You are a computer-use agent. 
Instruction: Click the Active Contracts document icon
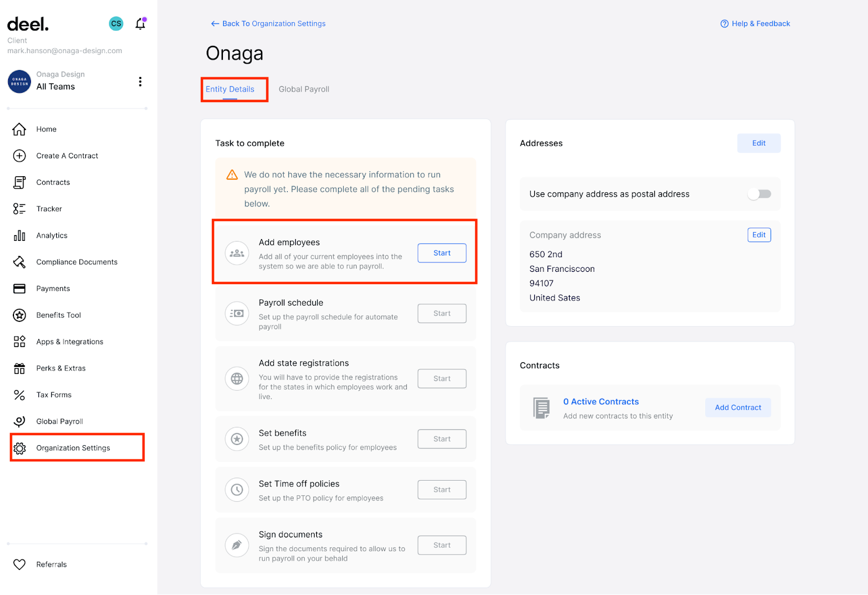pyautogui.click(x=542, y=408)
